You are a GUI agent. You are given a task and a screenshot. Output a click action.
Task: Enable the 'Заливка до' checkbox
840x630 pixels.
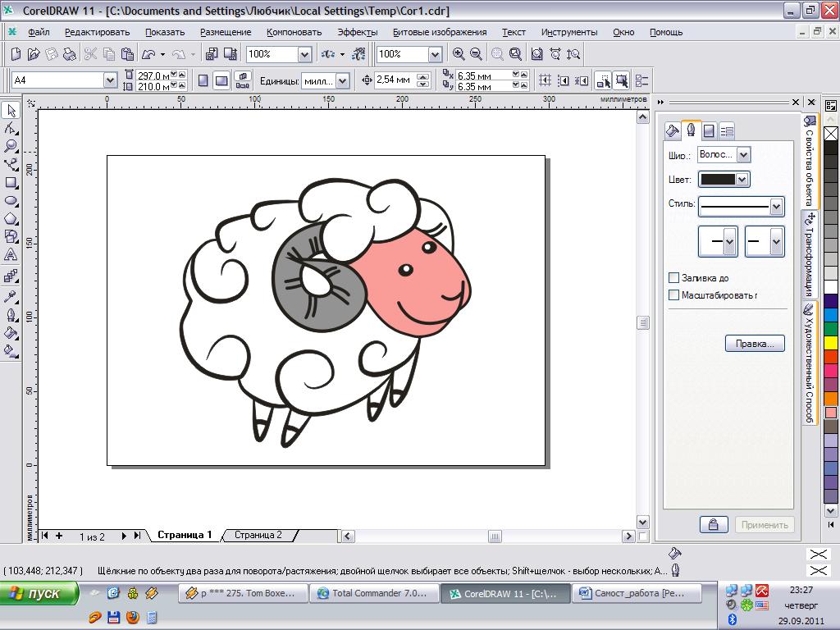click(674, 278)
